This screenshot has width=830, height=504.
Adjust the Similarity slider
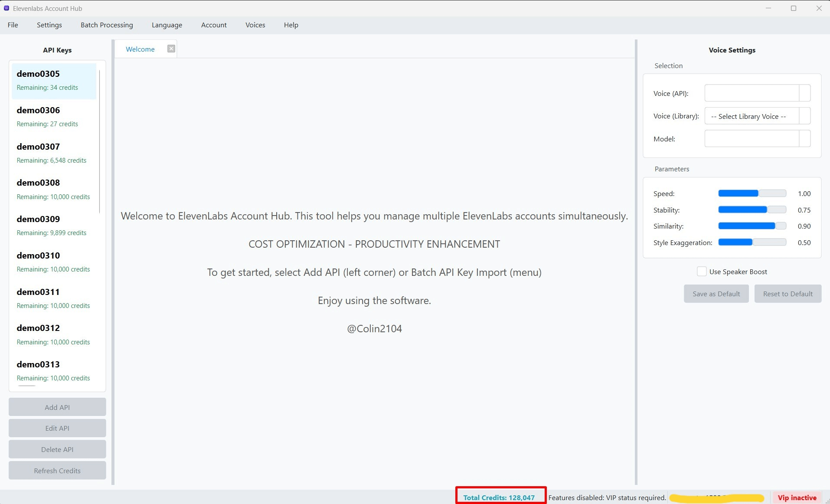[752, 226]
